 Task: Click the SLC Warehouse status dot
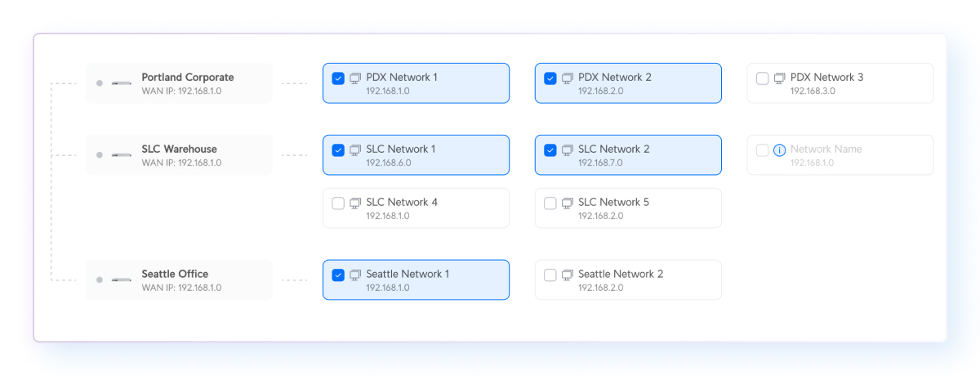click(100, 155)
